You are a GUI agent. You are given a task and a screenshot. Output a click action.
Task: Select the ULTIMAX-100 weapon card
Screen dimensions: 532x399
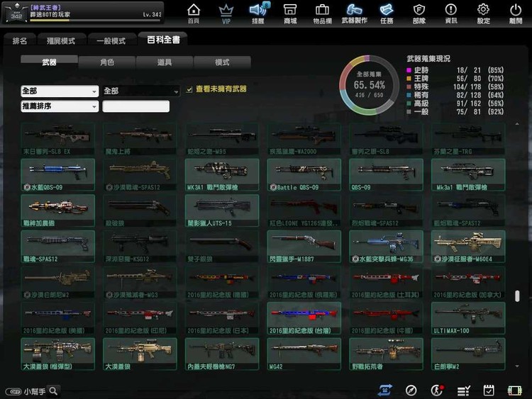click(468, 318)
